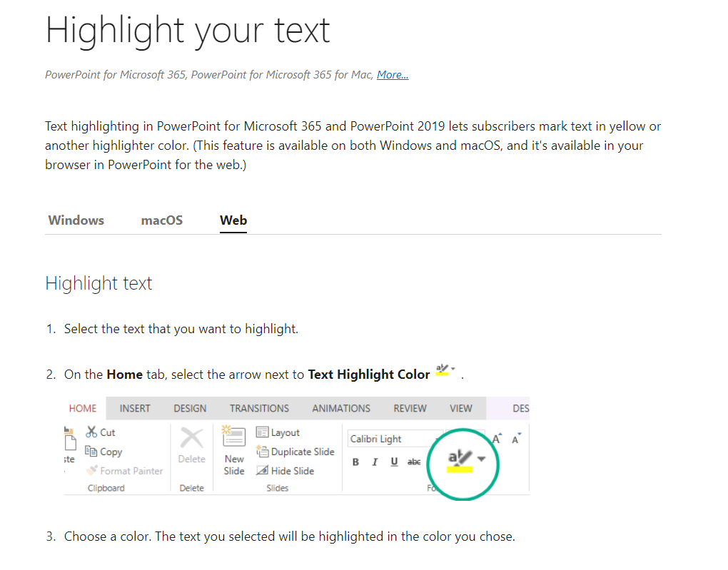
Task: Click the partially visible DES ribbon tab
Action: [x=520, y=409]
